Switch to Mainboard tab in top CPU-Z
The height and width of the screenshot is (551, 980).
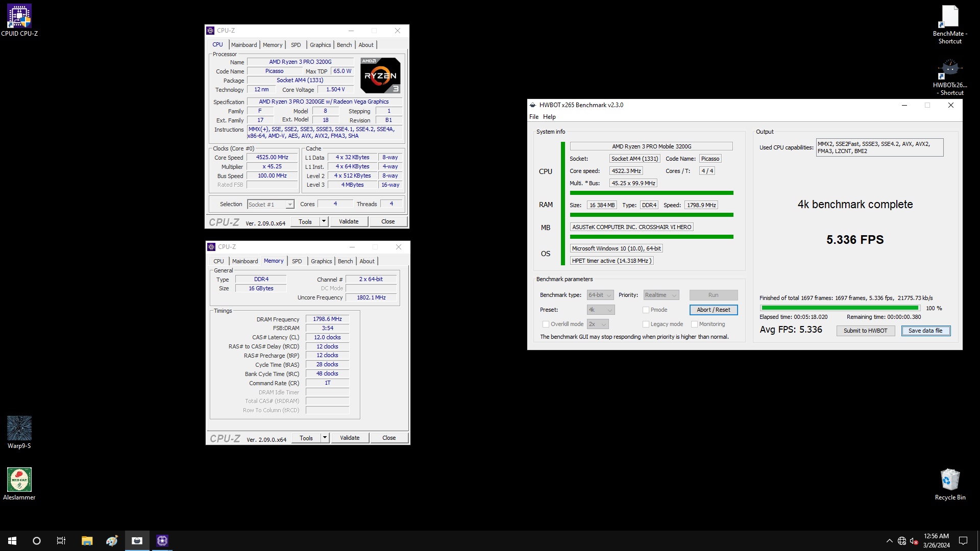tap(244, 45)
